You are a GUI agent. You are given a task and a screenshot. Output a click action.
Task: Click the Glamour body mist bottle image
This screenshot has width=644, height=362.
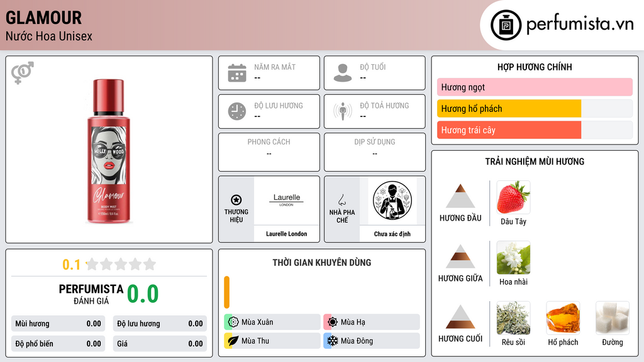108,151
